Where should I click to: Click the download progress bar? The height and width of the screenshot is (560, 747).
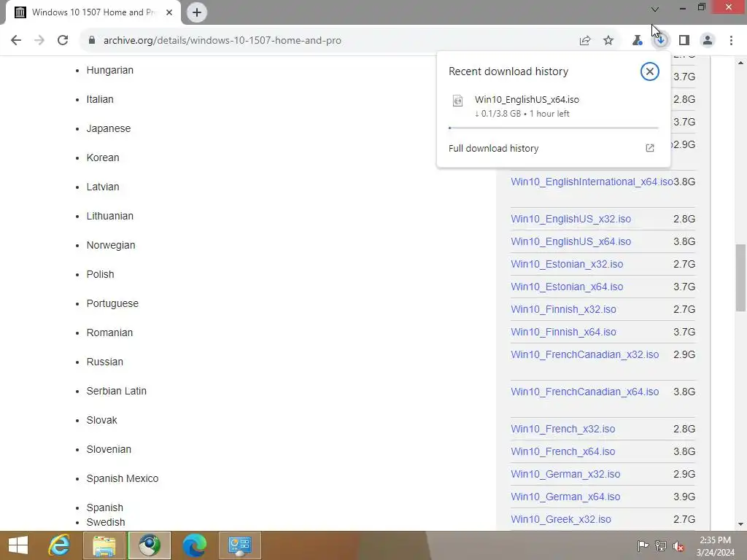[x=553, y=128]
